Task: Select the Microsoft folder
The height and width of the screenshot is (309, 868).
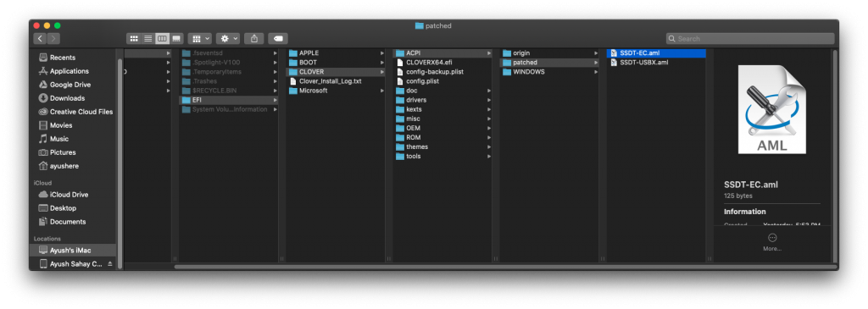Action: [336, 91]
